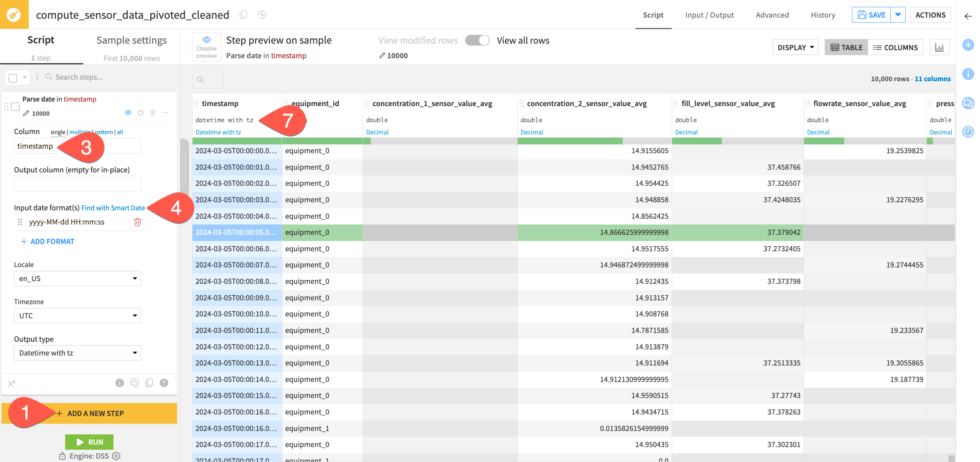This screenshot has width=980, height=462.
Task: Open the step help question mark icon
Action: coord(164,383)
